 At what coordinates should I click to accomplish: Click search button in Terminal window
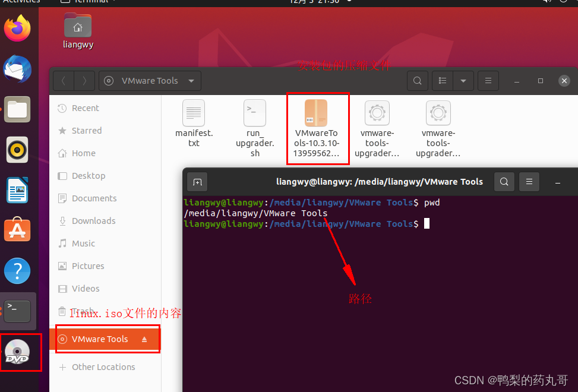point(504,182)
